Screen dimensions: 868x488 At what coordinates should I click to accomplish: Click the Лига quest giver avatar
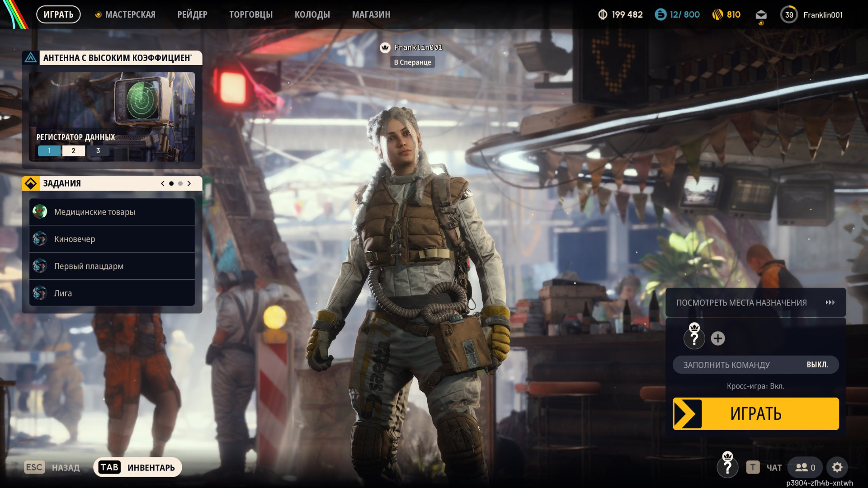pos(40,293)
